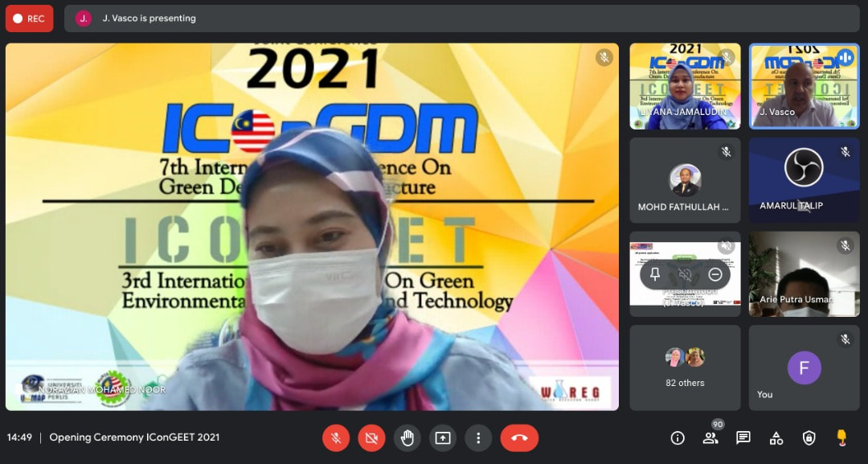
Task: Click the Present now screen share icon
Action: pyautogui.click(x=443, y=437)
